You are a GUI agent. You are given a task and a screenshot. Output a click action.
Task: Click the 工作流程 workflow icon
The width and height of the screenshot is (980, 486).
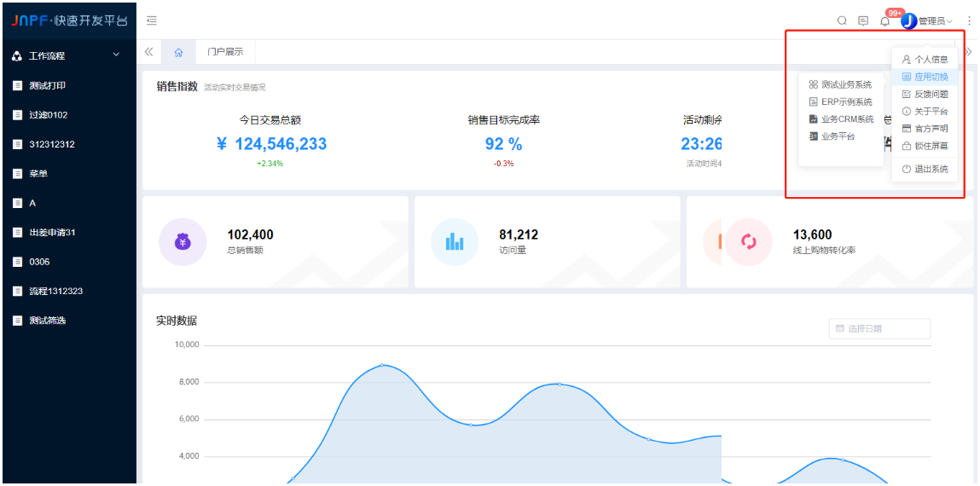[x=18, y=56]
